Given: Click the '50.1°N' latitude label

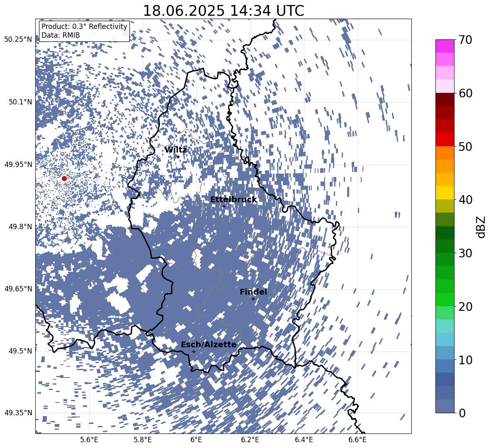Looking at the screenshot, I should point(20,102).
